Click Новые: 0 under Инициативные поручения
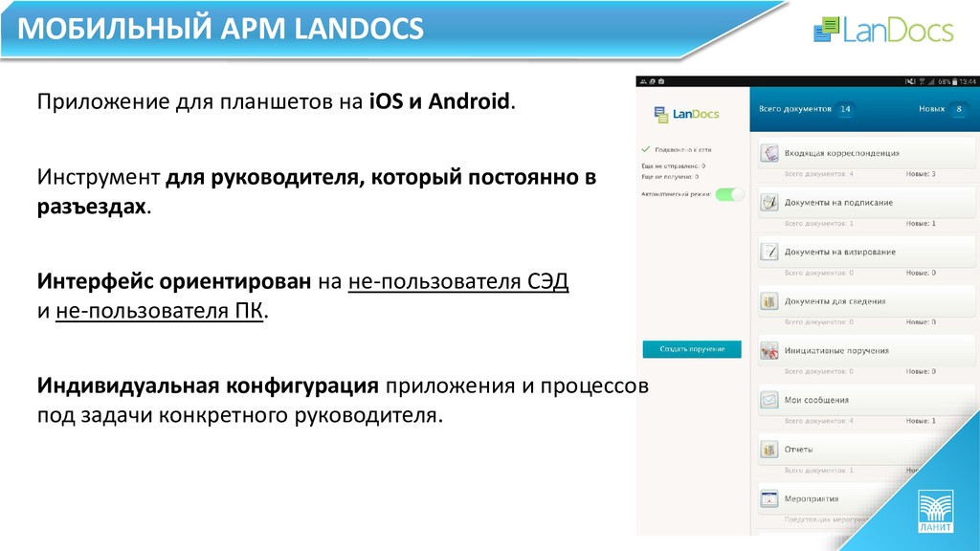980x551 pixels. (x=921, y=371)
